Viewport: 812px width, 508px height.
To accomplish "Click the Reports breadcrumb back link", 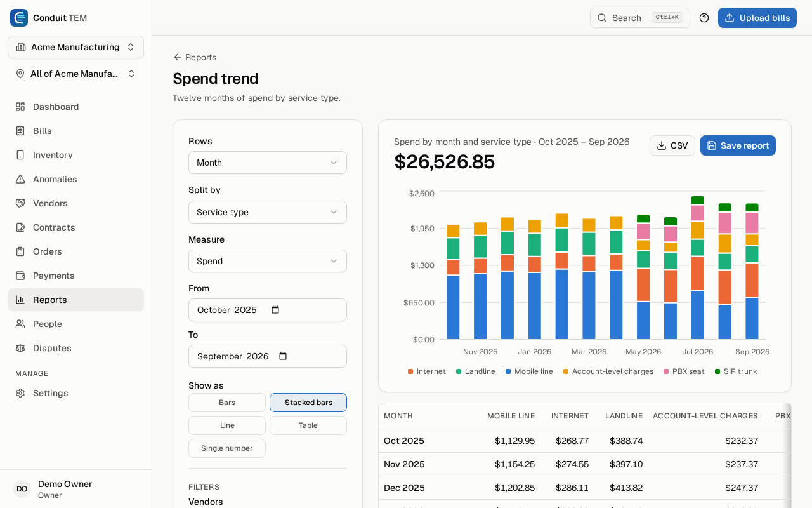I will [x=195, y=57].
